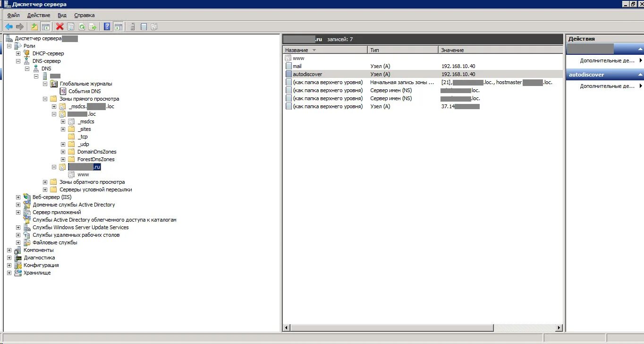Click the green Refresh toolbar icon

82,27
